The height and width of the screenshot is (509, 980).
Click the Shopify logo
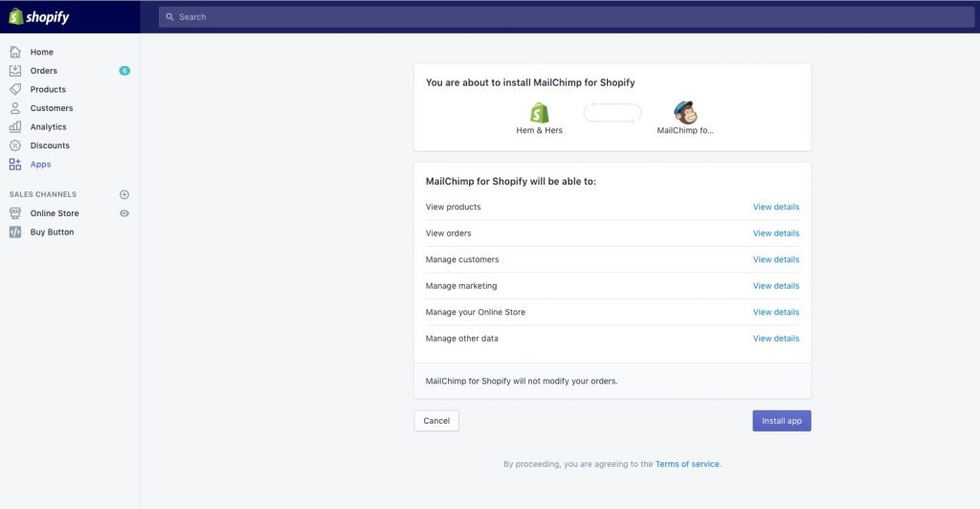(x=38, y=17)
